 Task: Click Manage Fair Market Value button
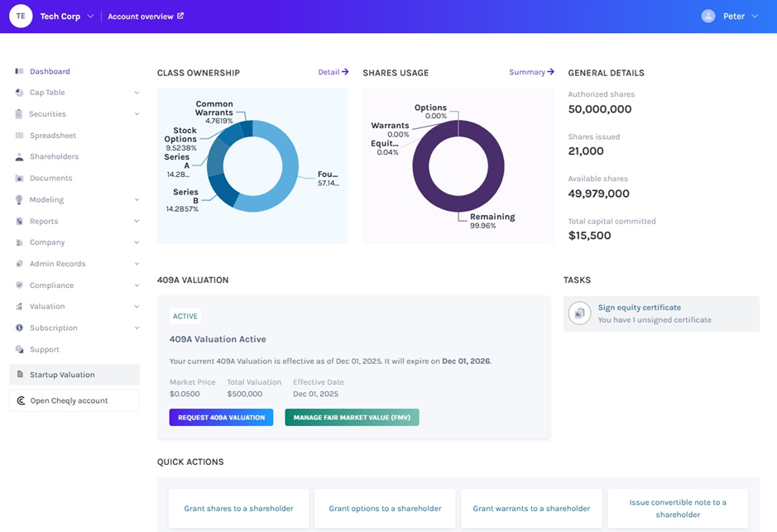tap(352, 417)
